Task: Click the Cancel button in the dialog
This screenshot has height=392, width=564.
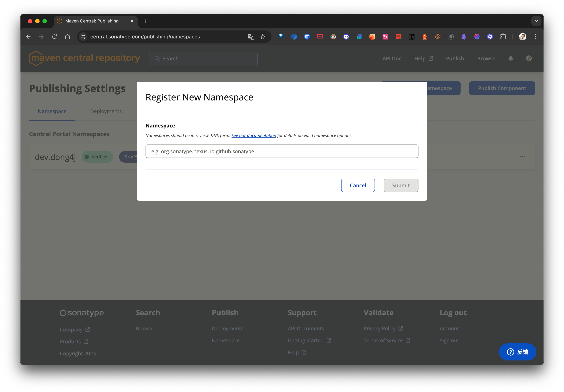Action: click(x=358, y=185)
